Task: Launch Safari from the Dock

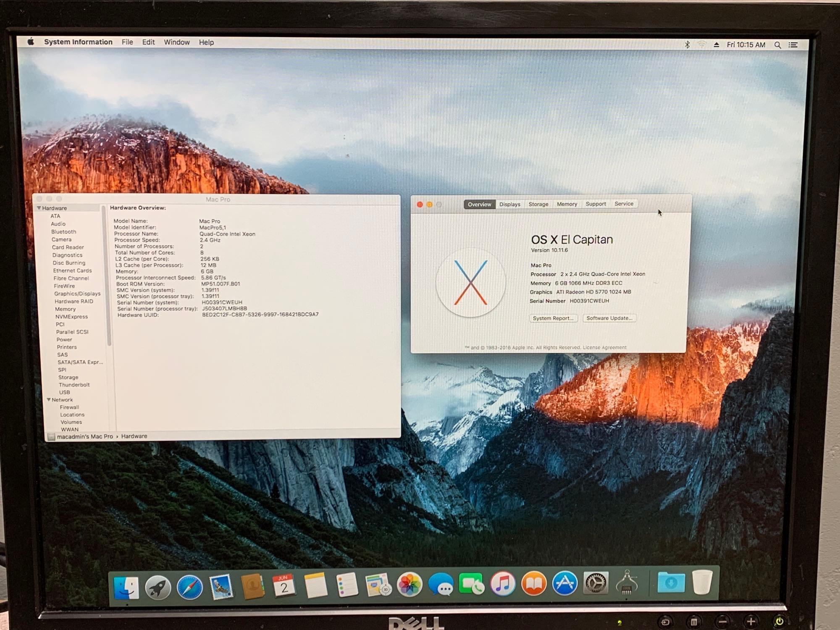Action: (189, 587)
